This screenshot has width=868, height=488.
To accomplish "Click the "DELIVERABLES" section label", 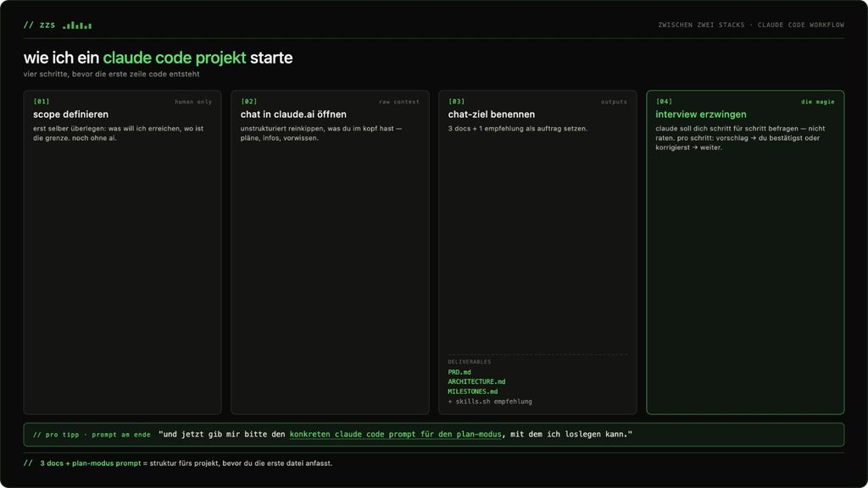I will pyautogui.click(x=470, y=362).
